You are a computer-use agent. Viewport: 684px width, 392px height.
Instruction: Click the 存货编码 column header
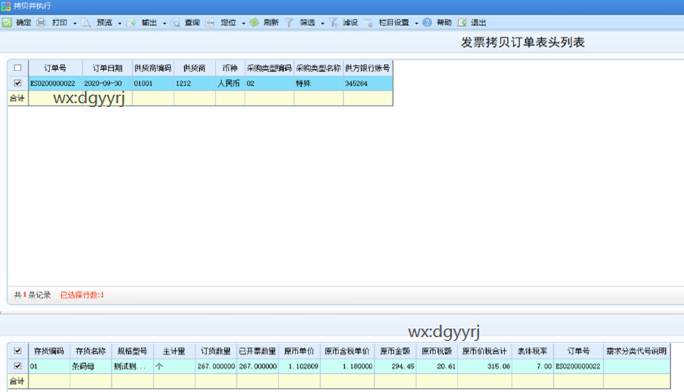point(49,351)
